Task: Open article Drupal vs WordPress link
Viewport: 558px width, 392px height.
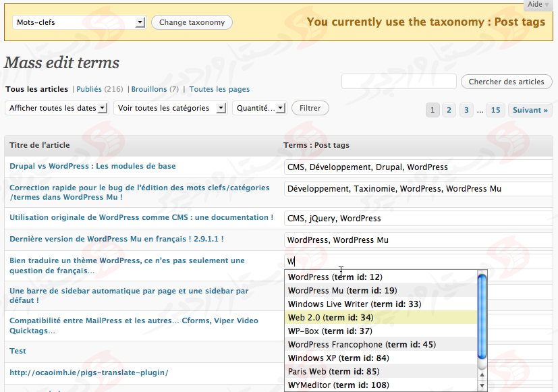Action: pyautogui.click(x=92, y=166)
